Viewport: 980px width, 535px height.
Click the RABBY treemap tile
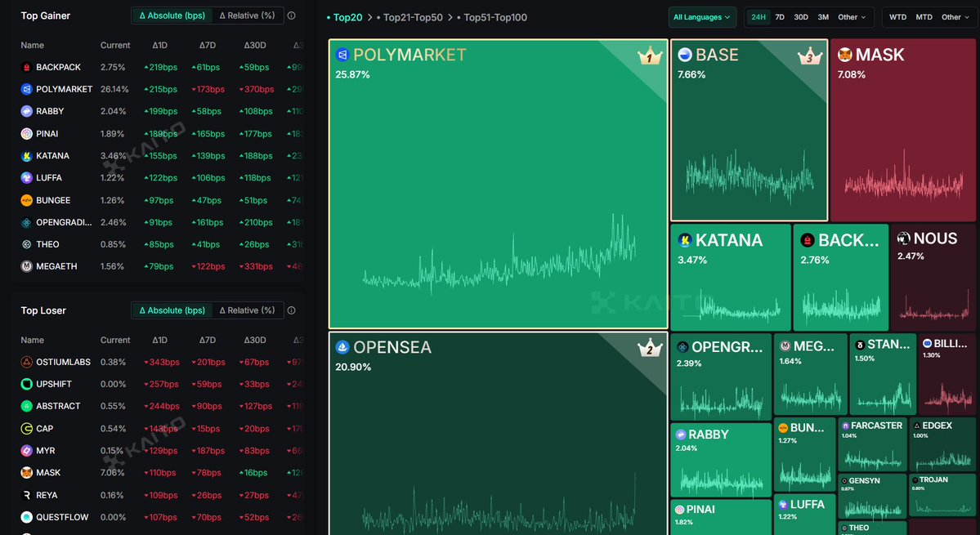[721, 460]
